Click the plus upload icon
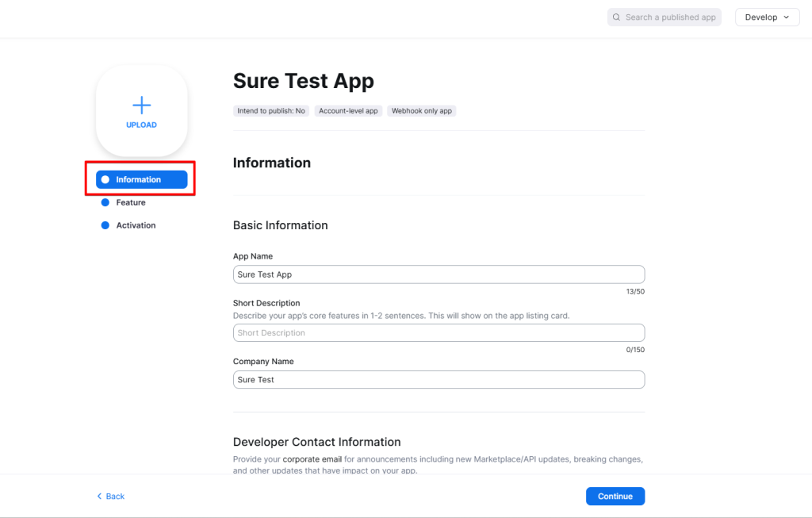Image resolution: width=812 pixels, height=518 pixels. [141, 105]
